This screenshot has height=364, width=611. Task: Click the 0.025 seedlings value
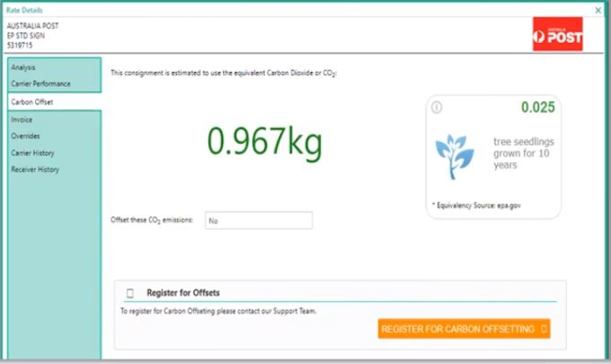[538, 107]
